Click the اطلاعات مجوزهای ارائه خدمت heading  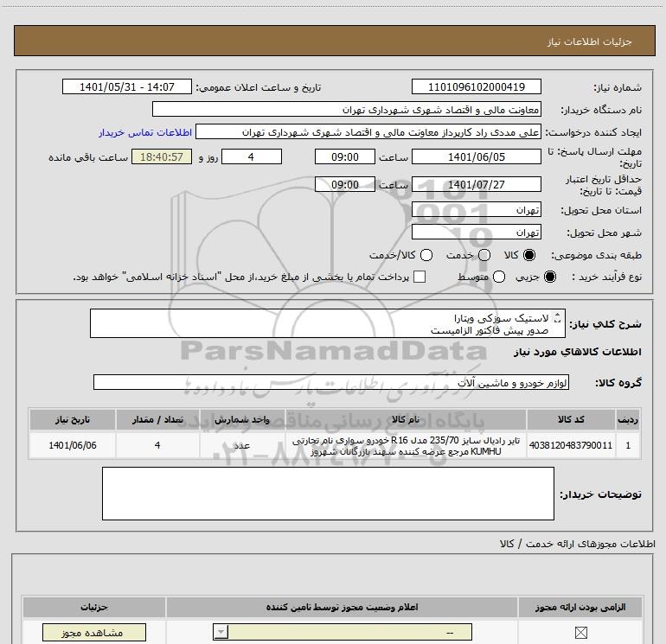pyautogui.click(x=578, y=544)
